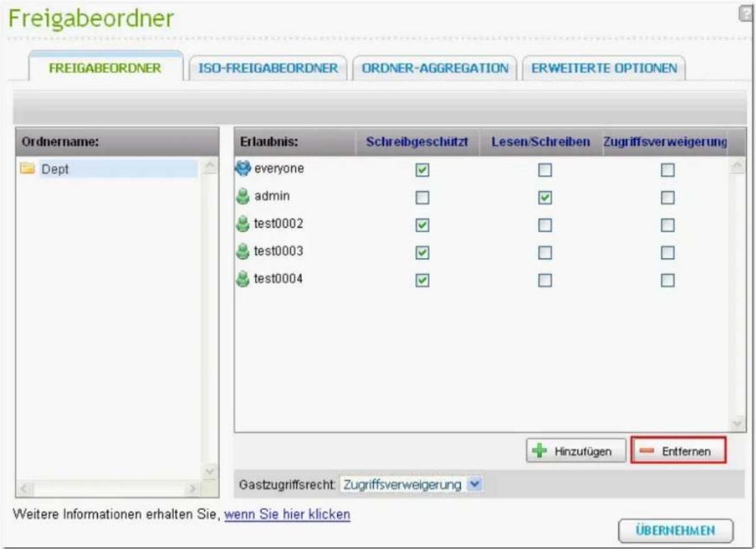The height and width of the screenshot is (549, 756).
Task: Click the Übernehmen button
Action: pos(676,530)
